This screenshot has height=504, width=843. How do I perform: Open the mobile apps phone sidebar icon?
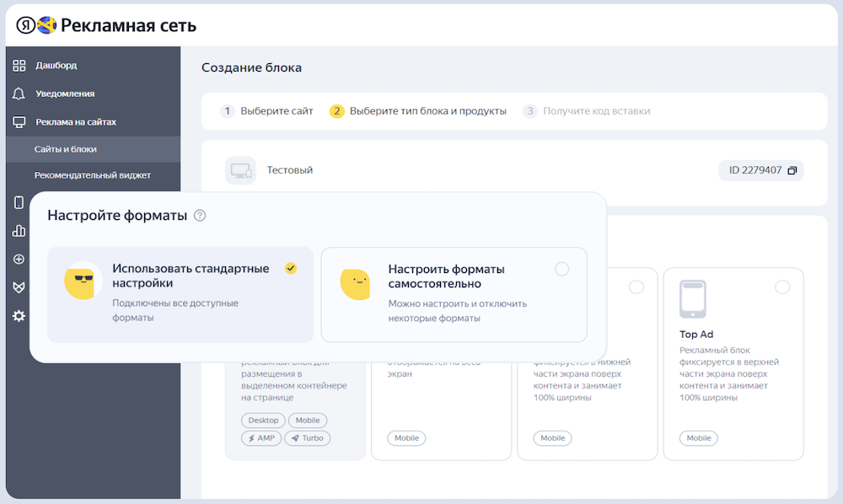coord(19,202)
